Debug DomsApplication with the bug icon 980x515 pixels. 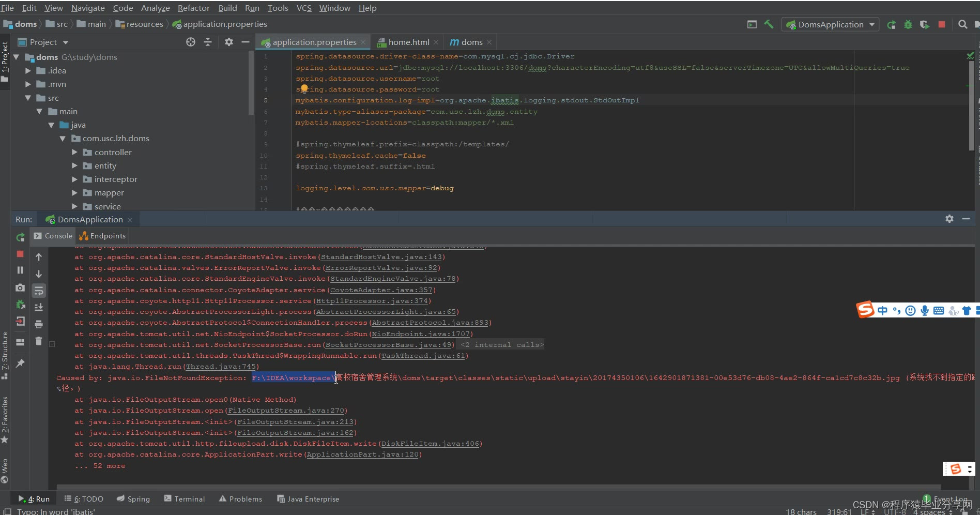[908, 24]
